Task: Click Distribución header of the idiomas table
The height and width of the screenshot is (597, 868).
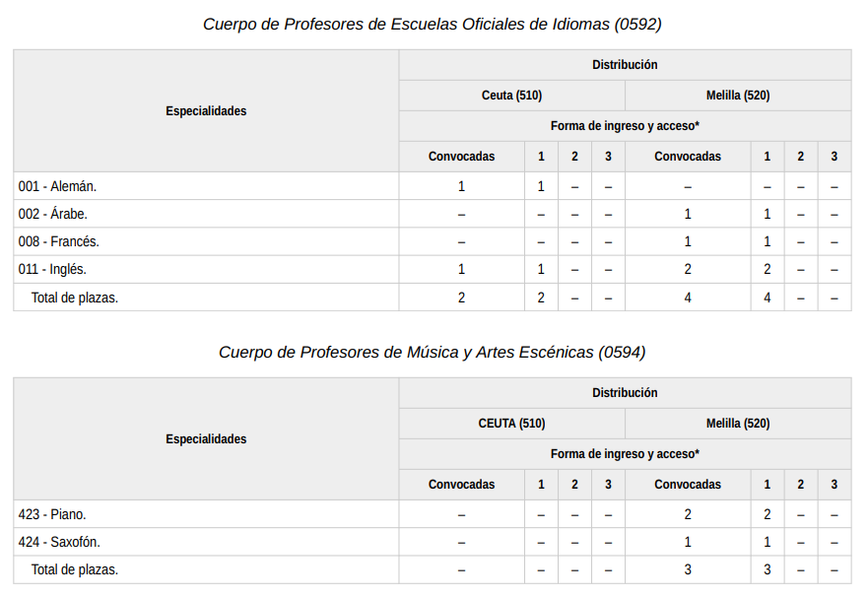Action: [625, 65]
